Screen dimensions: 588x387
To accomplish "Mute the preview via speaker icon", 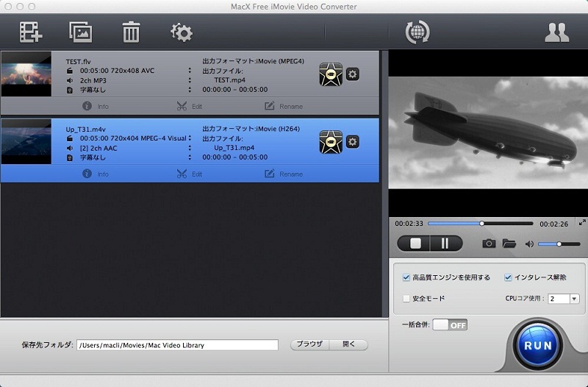I will [529, 244].
